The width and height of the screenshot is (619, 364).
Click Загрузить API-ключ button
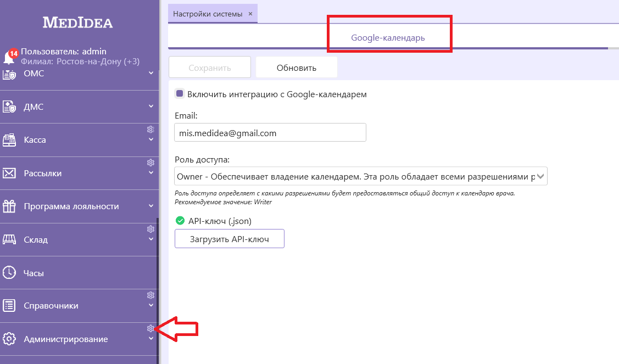click(230, 239)
